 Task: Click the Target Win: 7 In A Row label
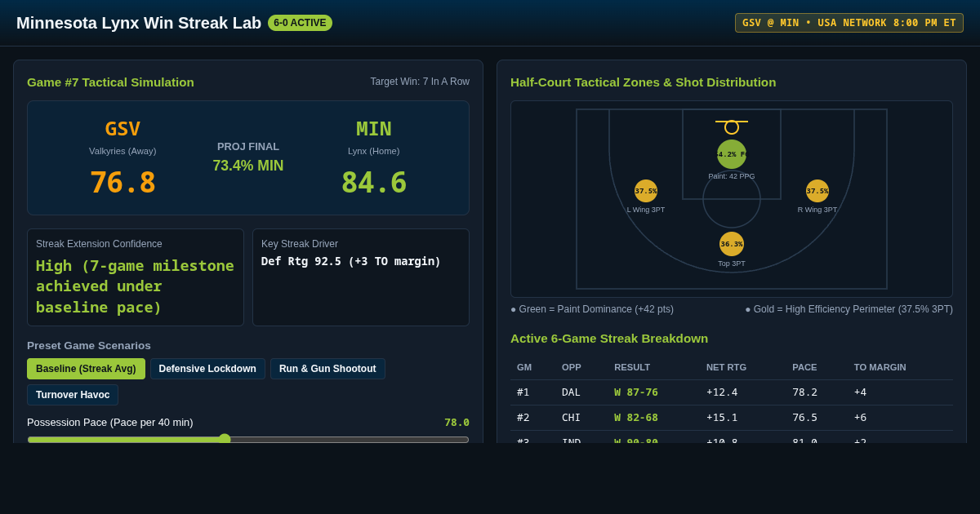[420, 82]
